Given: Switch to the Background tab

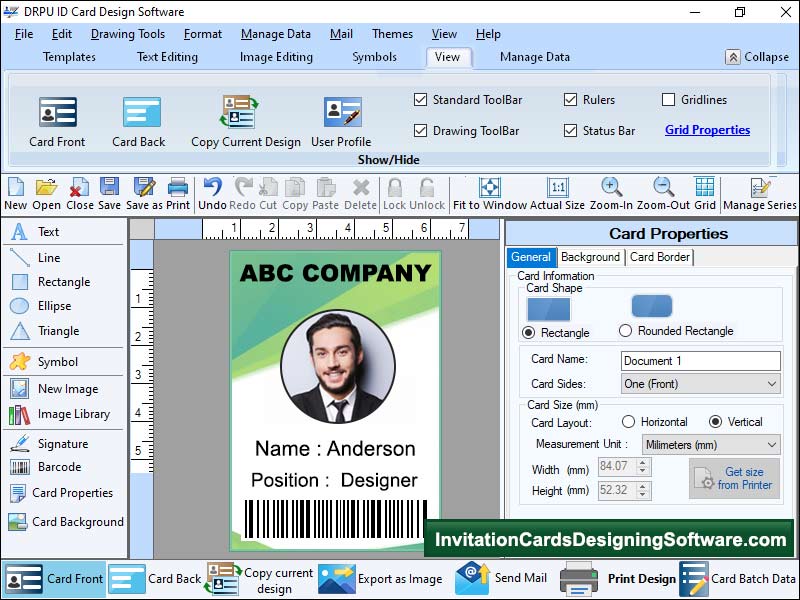Looking at the screenshot, I should (590, 257).
